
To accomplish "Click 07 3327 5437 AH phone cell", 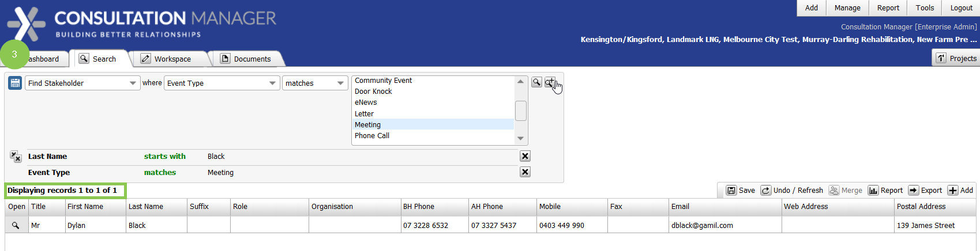I will [503, 226].
